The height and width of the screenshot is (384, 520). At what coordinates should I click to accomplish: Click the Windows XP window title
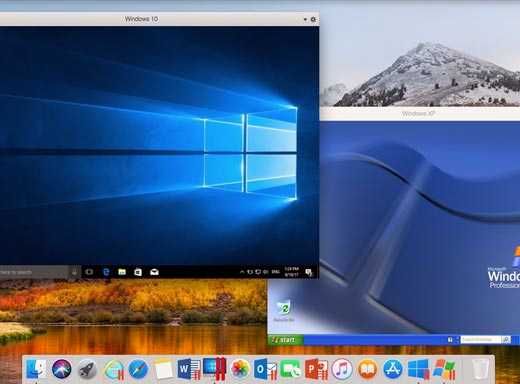pyautogui.click(x=418, y=114)
